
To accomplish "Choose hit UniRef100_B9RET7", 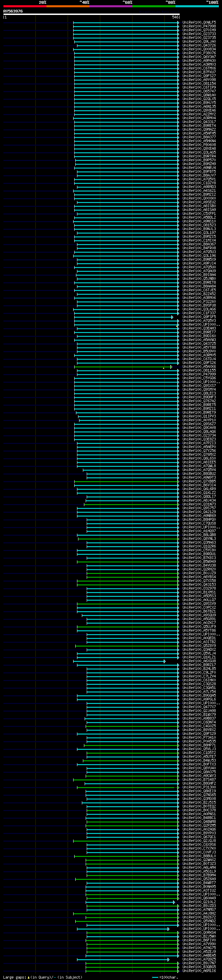I will pos(199,332).
